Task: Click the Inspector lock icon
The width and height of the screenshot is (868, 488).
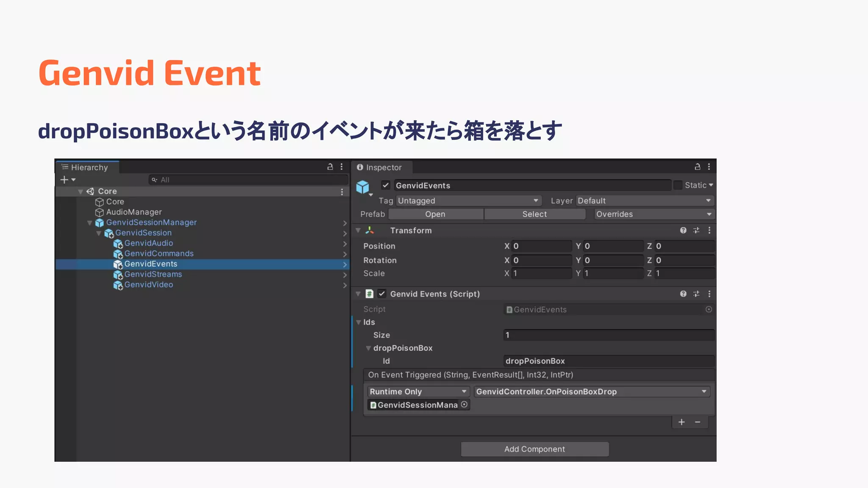Action: pyautogui.click(x=698, y=167)
